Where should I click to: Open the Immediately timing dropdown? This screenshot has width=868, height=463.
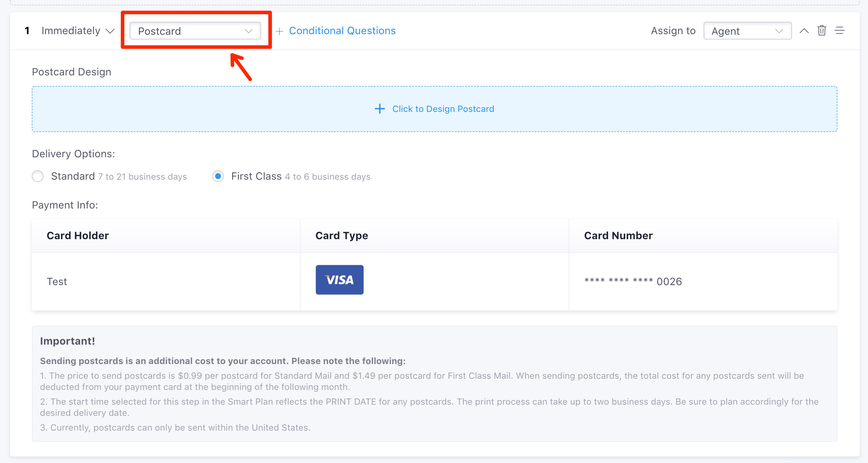[x=78, y=31]
